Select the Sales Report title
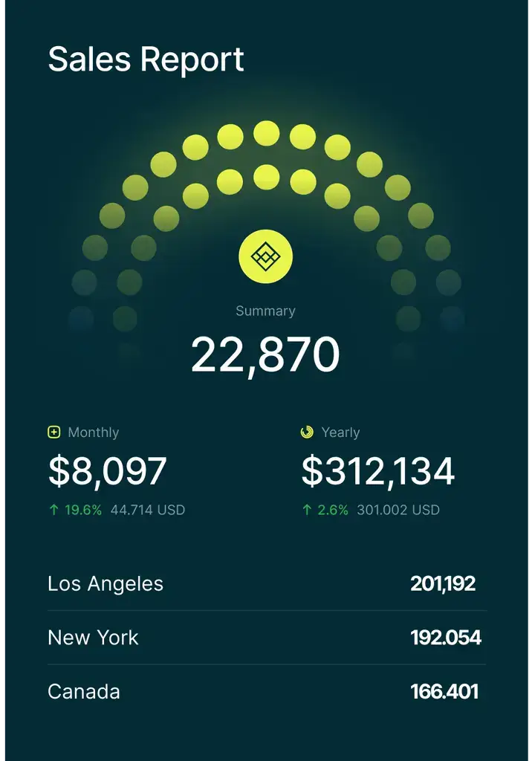Screen dimensions: 532x761 [146, 59]
